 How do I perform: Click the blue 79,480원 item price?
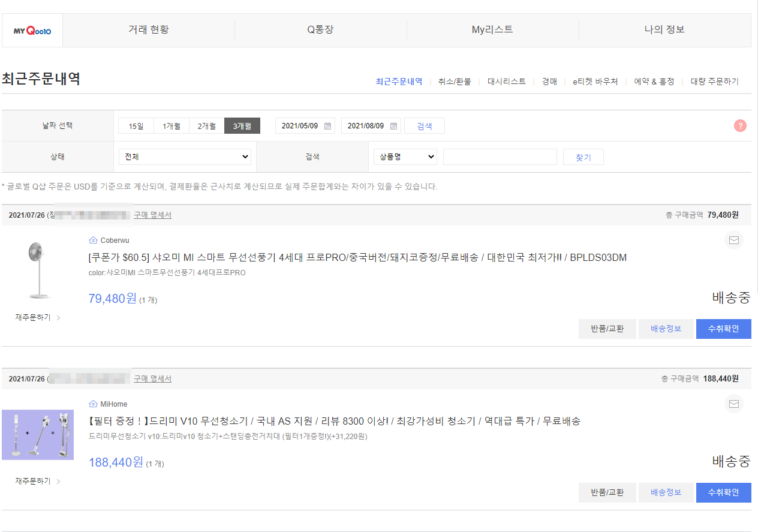[x=113, y=298]
